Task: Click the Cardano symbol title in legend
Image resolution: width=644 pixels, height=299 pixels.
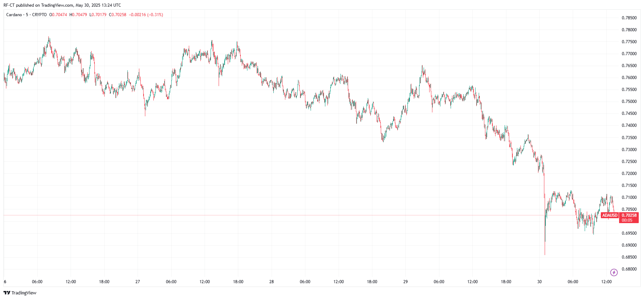Action: [x=14, y=15]
